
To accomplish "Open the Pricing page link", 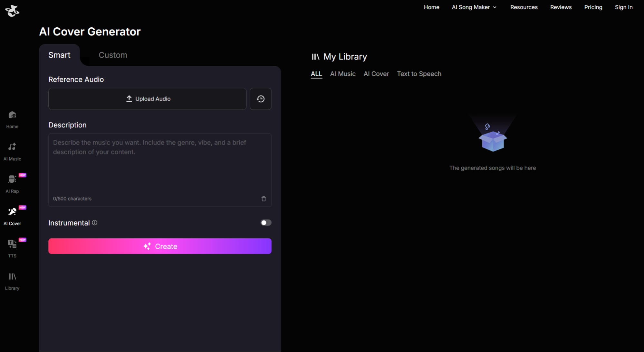I will [x=593, y=7].
